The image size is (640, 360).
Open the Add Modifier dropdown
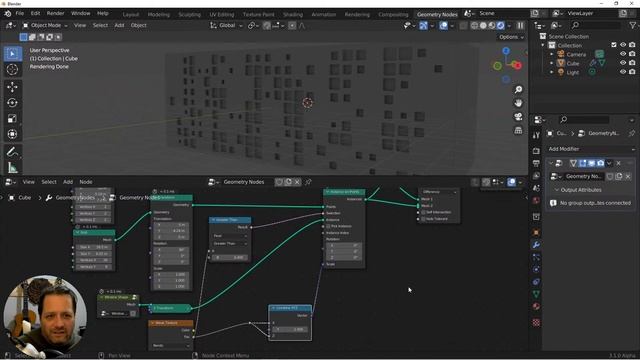[591, 149]
